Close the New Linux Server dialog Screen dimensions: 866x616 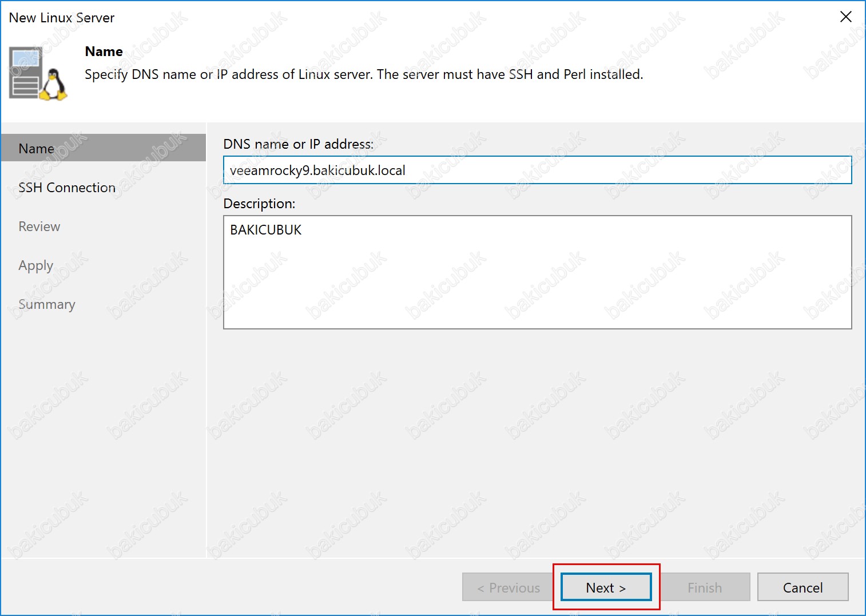845,17
